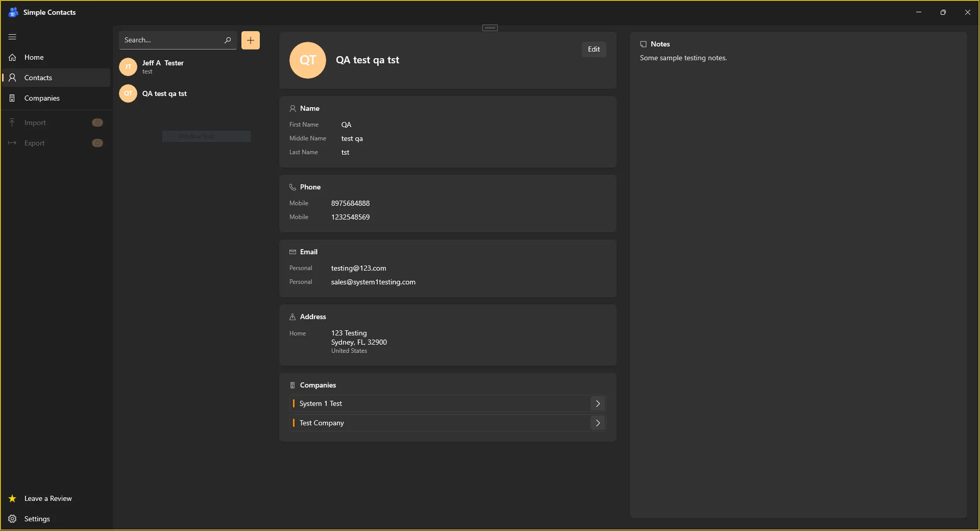This screenshot has width=980, height=531.
Task: Click the Simple Contacts app icon
Action: click(13, 12)
